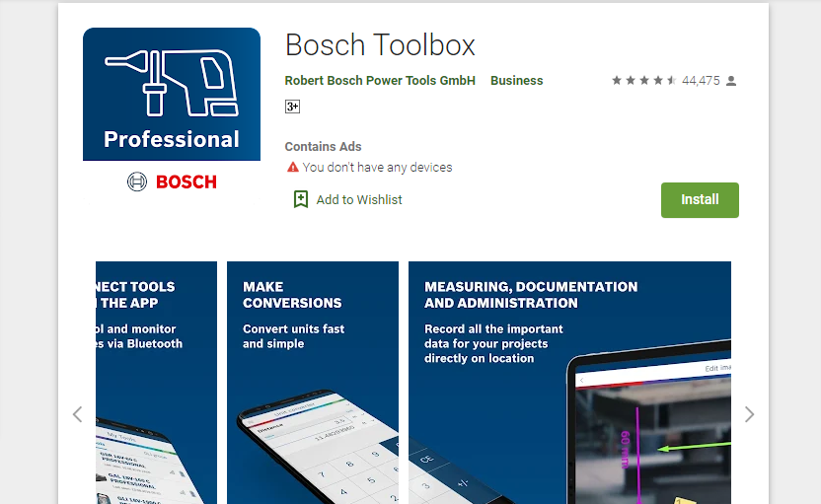Click the person icon beside 44,475
Viewport: 821px width, 504px height.
tap(731, 81)
